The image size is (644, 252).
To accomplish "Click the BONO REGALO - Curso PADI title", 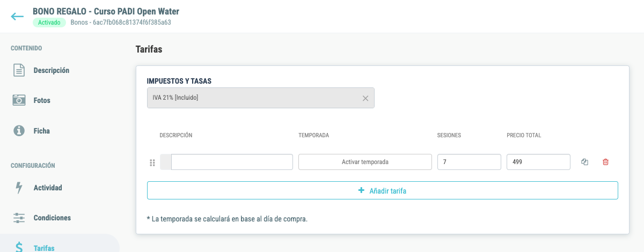I will 106,11.
